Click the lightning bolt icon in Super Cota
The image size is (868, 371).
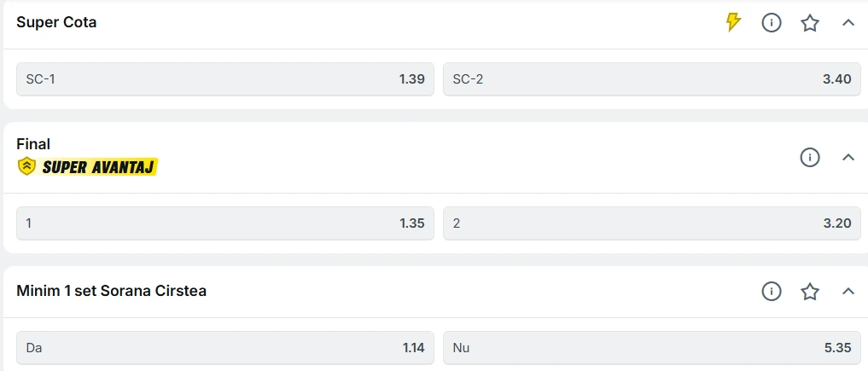733,23
